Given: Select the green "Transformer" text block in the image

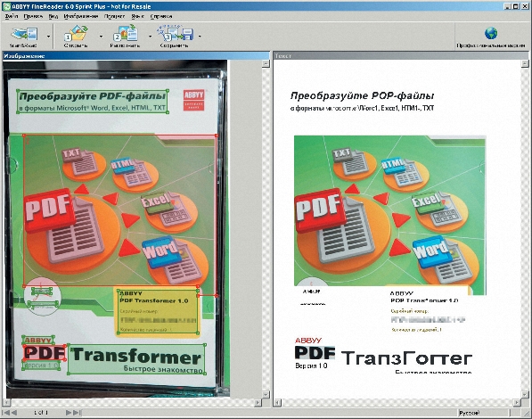Looking at the screenshot, I should click(137, 359).
